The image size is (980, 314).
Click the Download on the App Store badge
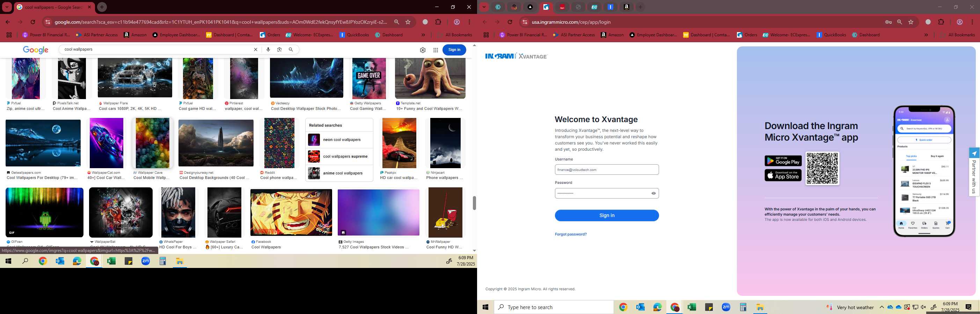pyautogui.click(x=783, y=175)
